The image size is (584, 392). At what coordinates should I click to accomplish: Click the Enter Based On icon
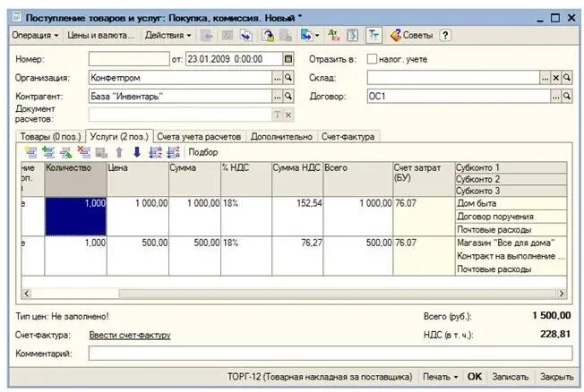[x=268, y=36]
